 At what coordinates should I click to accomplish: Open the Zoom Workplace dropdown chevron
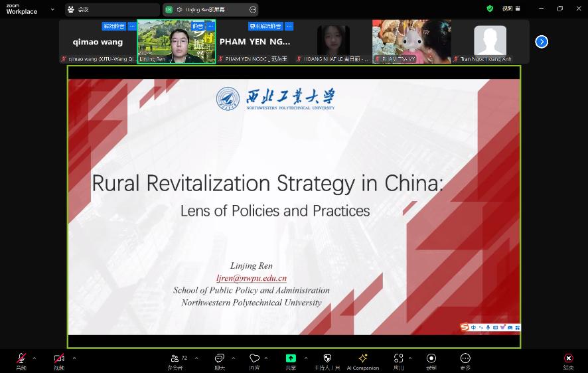pyautogui.click(x=52, y=9)
